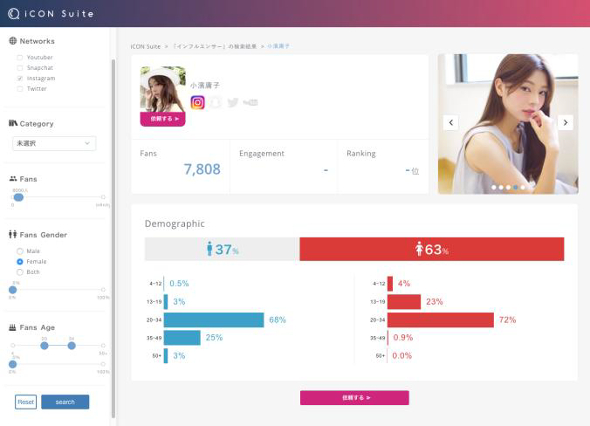This screenshot has height=426, width=590.
Task: Click the influencer profile thumbnail
Action: (x=163, y=90)
